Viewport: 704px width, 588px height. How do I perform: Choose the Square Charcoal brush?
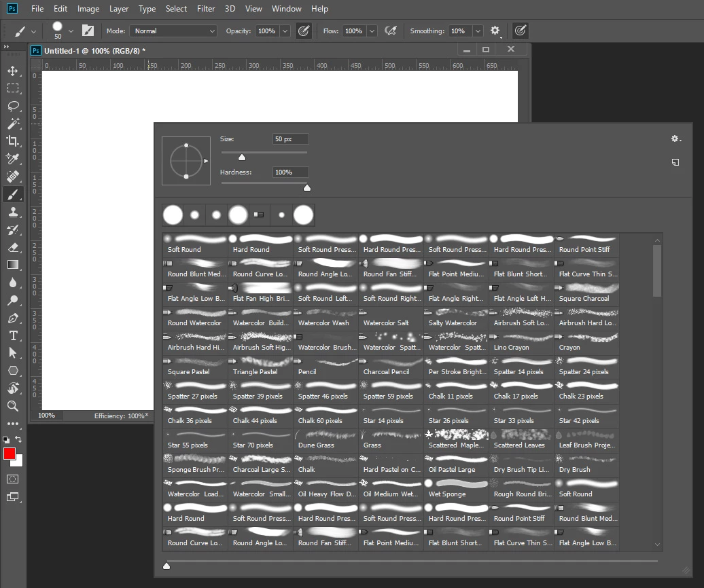pyautogui.click(x=586, y=294)
